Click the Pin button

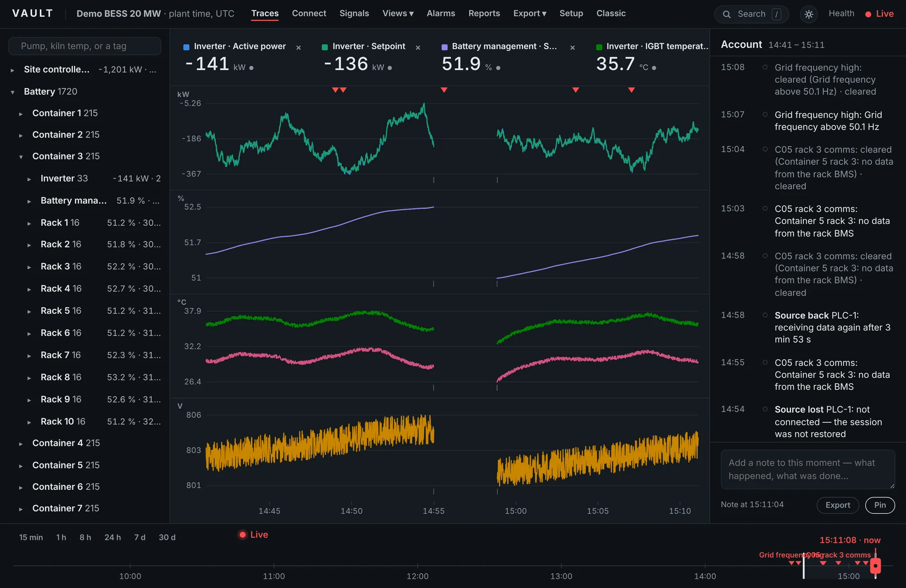pos(880,505)
